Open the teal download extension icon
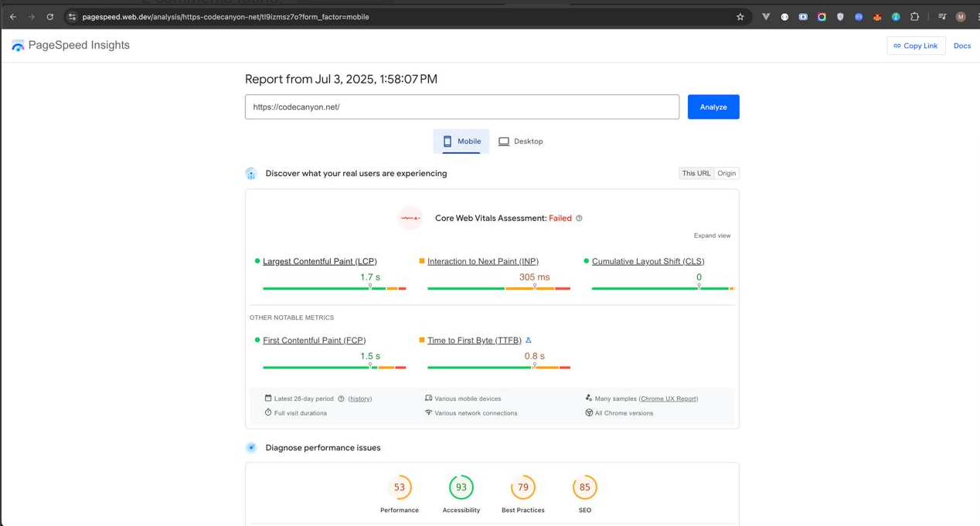980x526 pixels. coord(896,16)
